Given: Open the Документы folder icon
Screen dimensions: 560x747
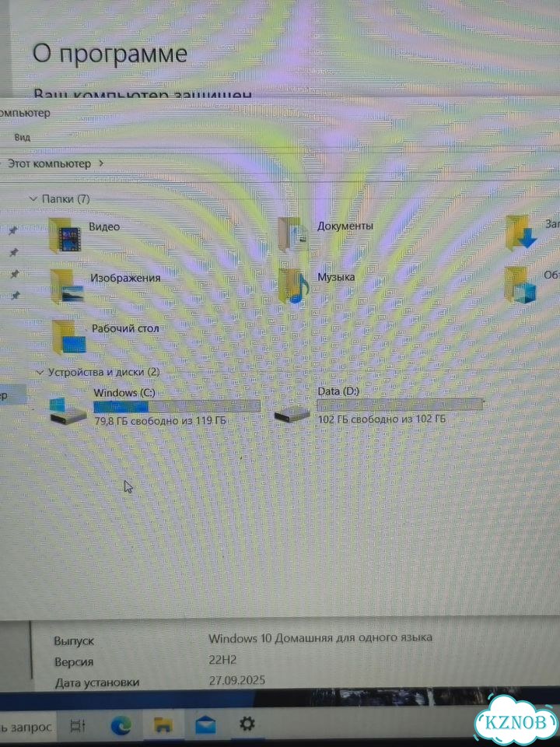Looking at the screenshot, I should click(293, 234).
